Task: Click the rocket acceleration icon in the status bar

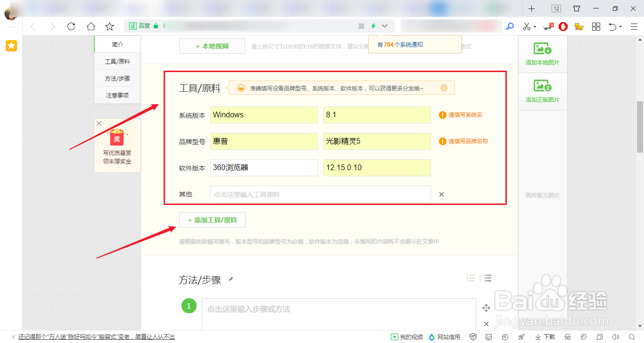Action: [x=521, y=337]
